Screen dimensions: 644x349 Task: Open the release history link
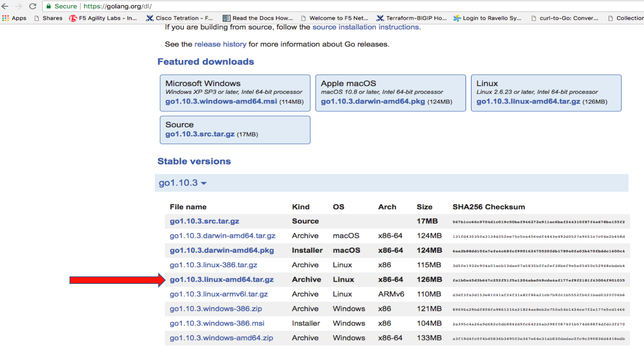pos(220,44)
